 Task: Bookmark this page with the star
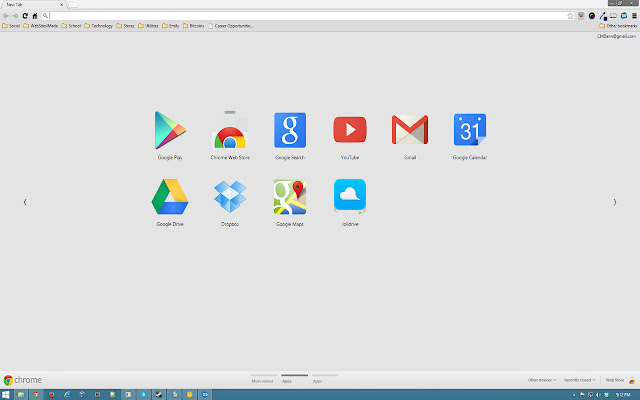(570, 16)
